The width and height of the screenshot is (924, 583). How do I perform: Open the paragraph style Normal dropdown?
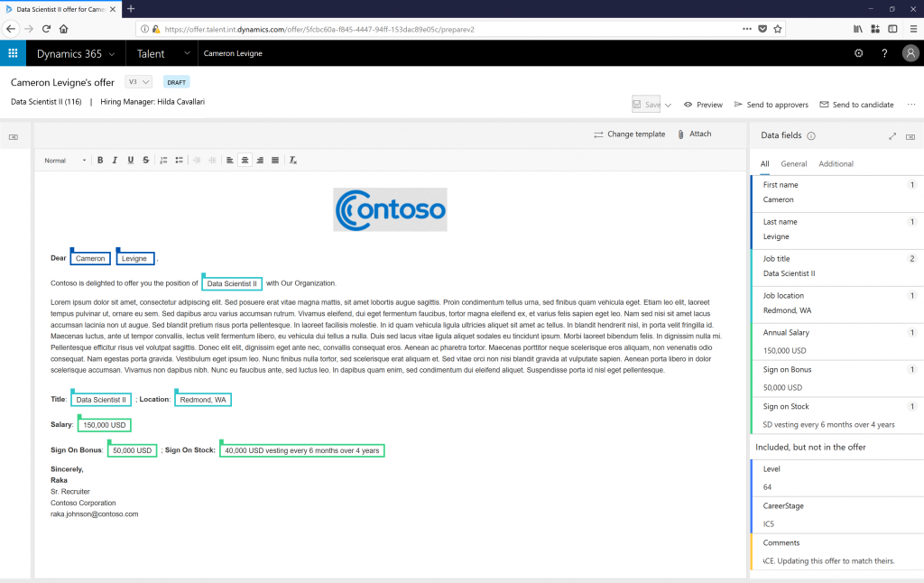point(65,161)
